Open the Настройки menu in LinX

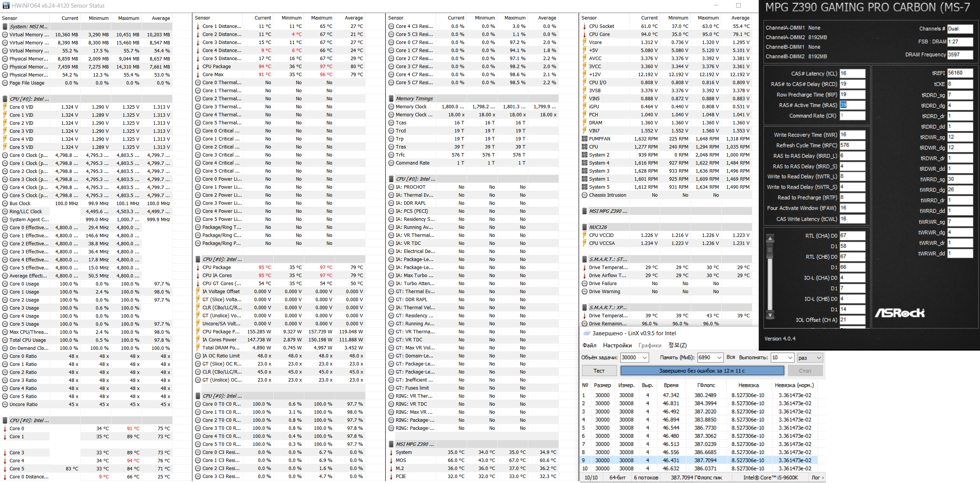617,346
